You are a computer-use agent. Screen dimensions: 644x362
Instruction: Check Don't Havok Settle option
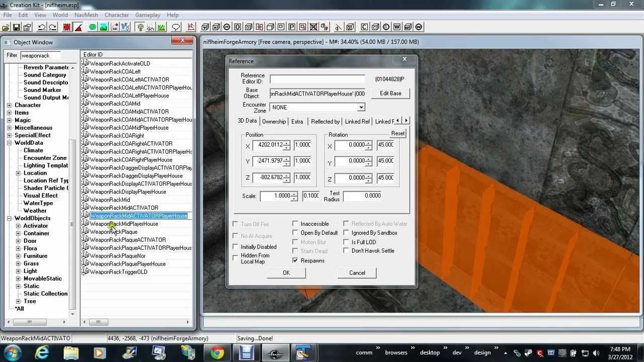tap(346, 250)
